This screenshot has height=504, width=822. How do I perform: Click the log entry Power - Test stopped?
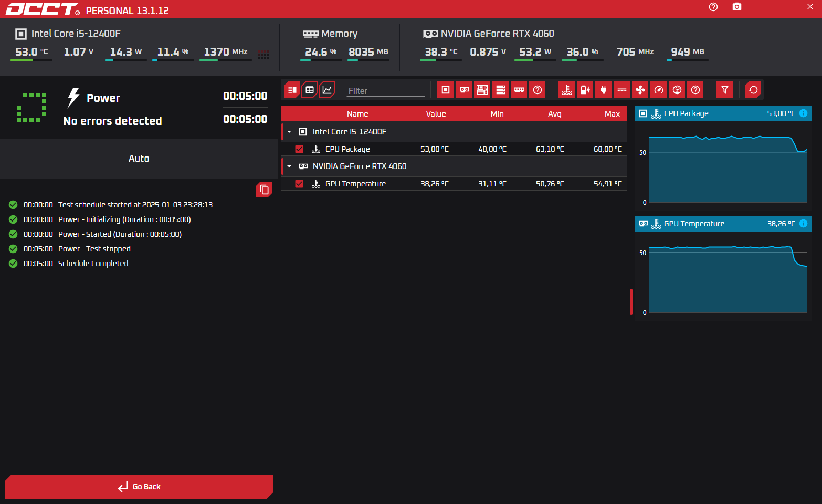pos(94,249)
